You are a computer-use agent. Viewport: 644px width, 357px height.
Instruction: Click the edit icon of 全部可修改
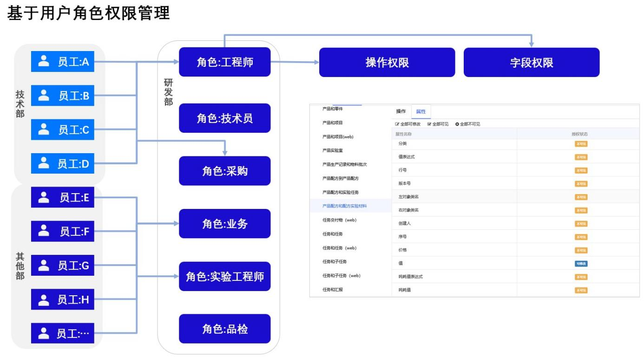coord(397,124)
